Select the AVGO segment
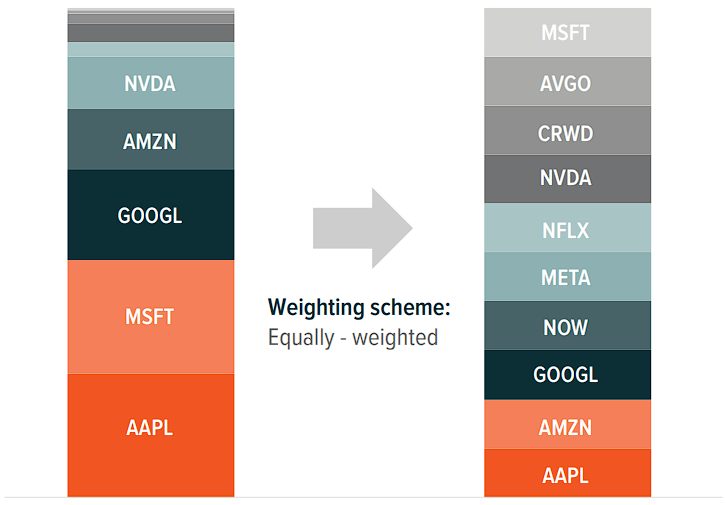 point(567,82)
